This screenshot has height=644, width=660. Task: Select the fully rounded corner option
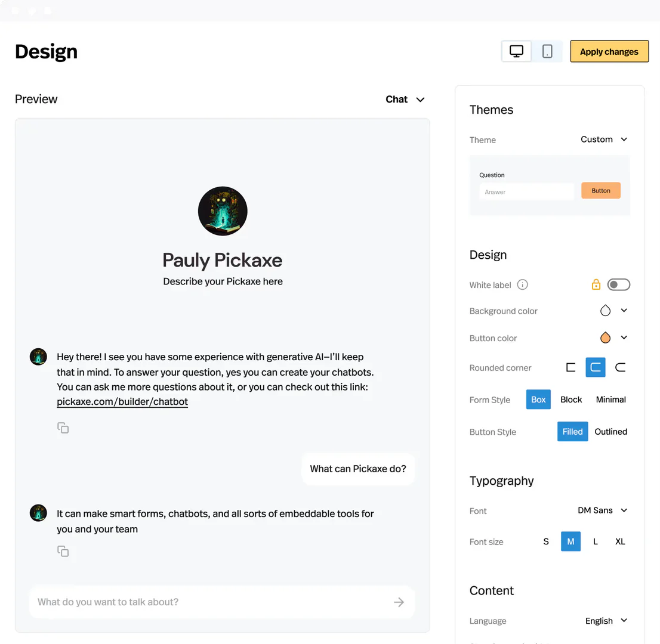coord(621,367)
